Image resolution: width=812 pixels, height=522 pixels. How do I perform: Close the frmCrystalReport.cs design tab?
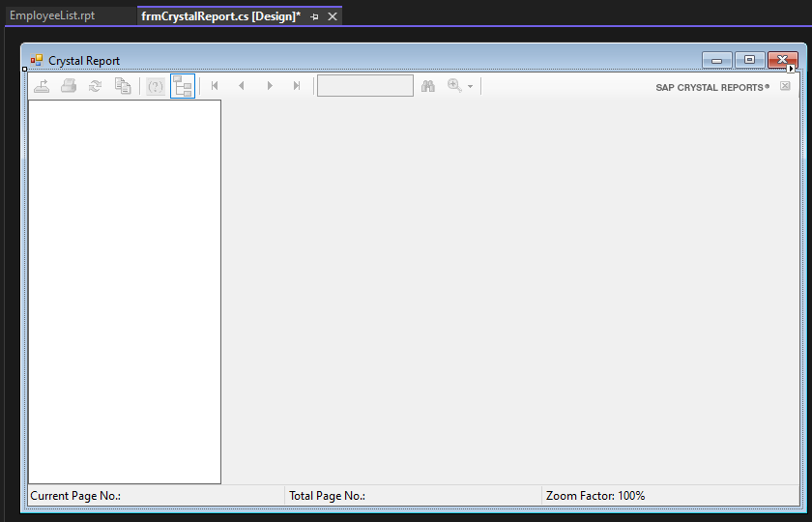click(x=333, y=16)
